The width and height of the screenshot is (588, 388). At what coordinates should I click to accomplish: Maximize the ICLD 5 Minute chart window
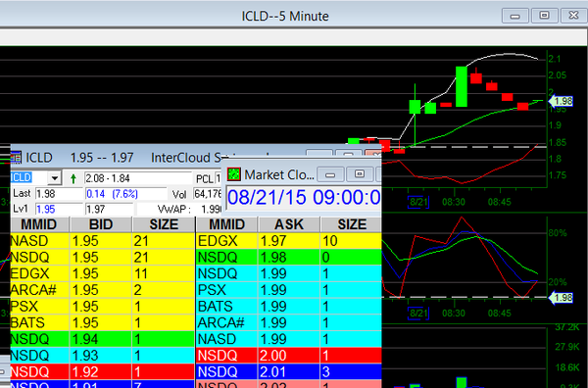[x=544, y=16]
